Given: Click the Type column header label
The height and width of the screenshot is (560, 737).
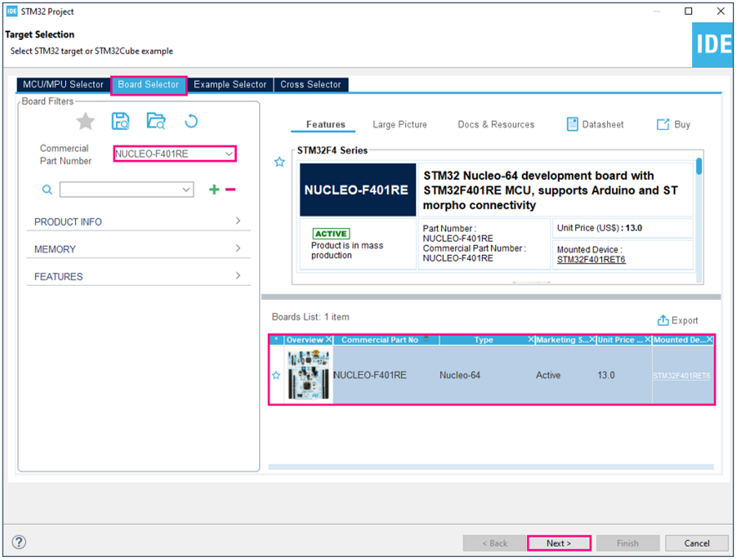Looking at the screenshot, I should point(484,340).
